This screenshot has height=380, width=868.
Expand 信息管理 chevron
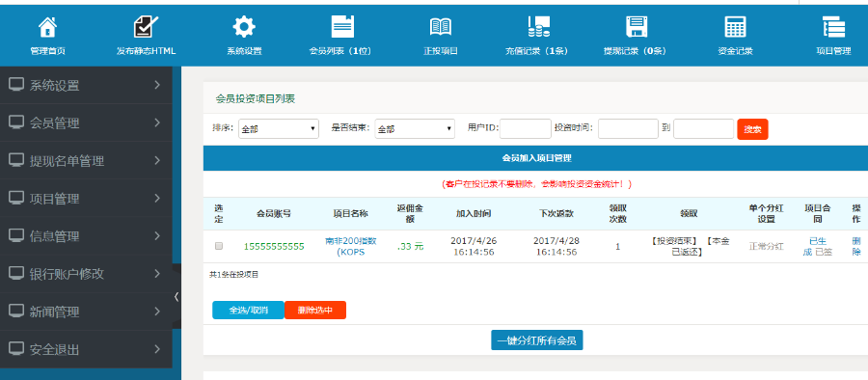tap(157, 235)
